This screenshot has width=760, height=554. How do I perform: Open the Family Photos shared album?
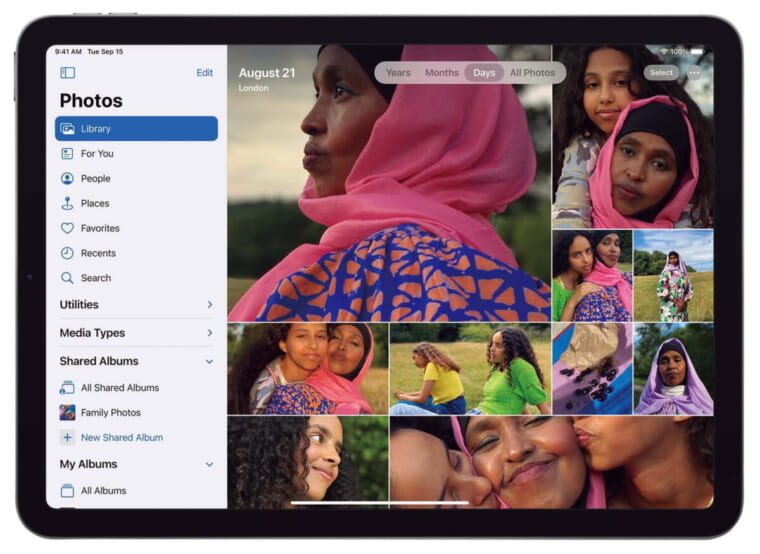[110, 412]
